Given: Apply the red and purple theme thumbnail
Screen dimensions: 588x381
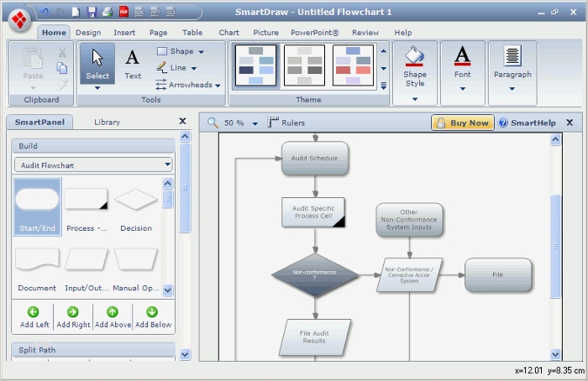Looking at the screenshot, I should 353,65.
